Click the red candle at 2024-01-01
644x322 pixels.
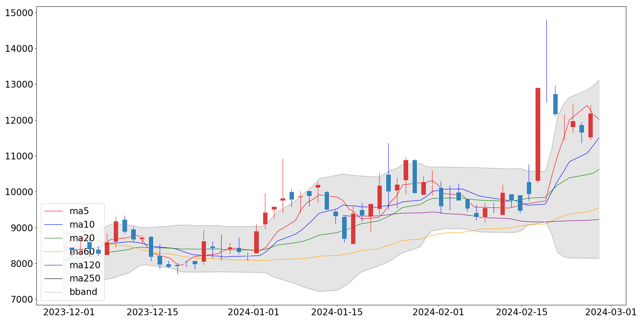256,242
